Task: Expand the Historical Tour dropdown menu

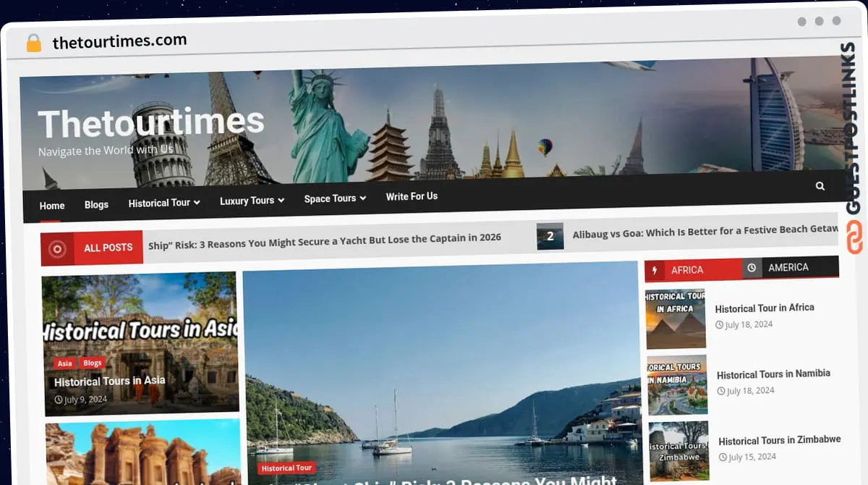Action: [x=163, y=203]
